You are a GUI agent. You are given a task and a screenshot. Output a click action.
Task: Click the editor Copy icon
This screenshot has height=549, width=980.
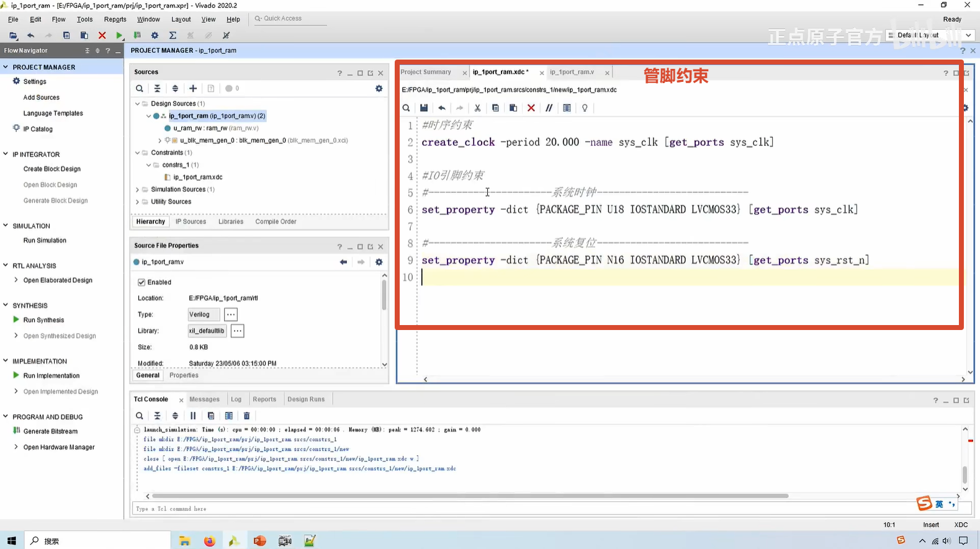tap(495, 108)
